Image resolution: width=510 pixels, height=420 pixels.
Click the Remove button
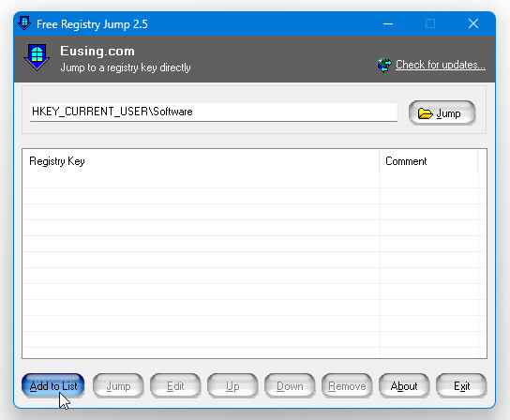(347, 386)
